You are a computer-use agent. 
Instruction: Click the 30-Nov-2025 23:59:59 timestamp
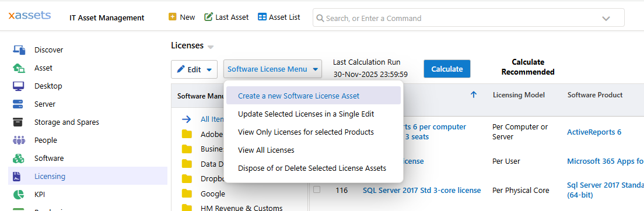point(370,74)
